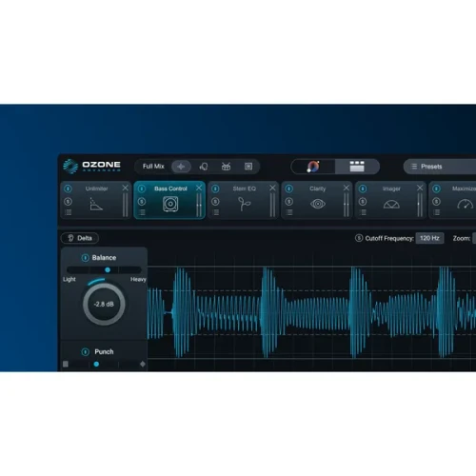The height and width of the screenshot is (476, 476).
Task: Open the Stem EQ module preset list
Action: coord(215,212)
